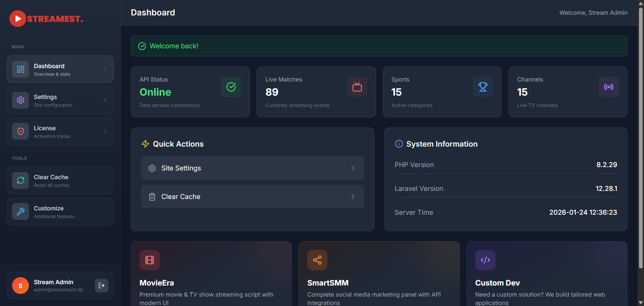Click the gear icon in Site Settings action
The image size is (644, 306).
coord(152,168)
